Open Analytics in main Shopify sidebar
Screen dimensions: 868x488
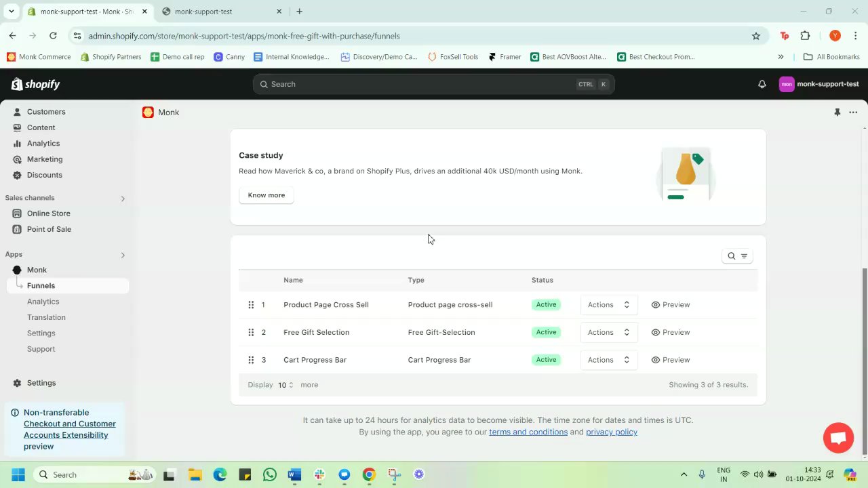click(43, 143)
